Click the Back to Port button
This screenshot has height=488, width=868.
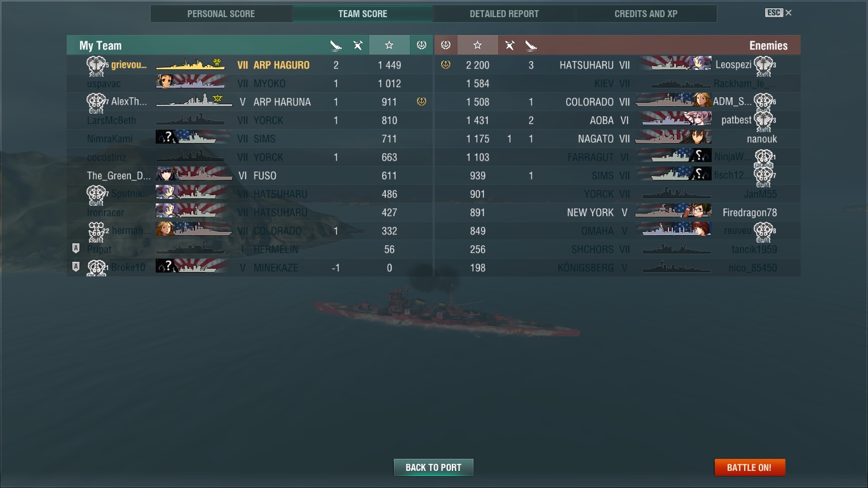point(433,467)
